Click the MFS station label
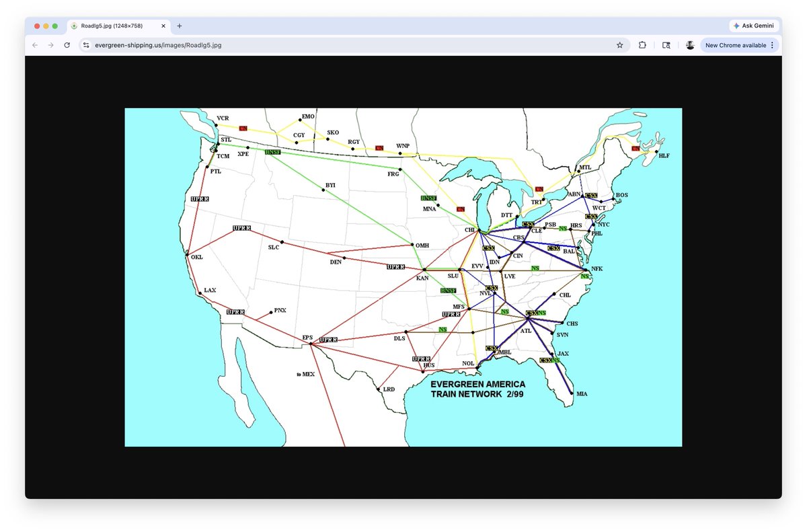The image size is (807, 532). point(459,307)
